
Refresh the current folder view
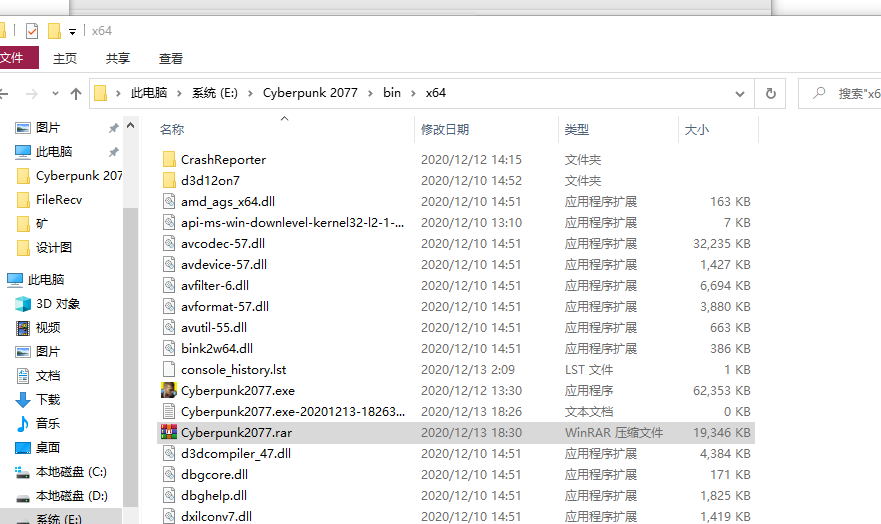click(x=771, y=94)
